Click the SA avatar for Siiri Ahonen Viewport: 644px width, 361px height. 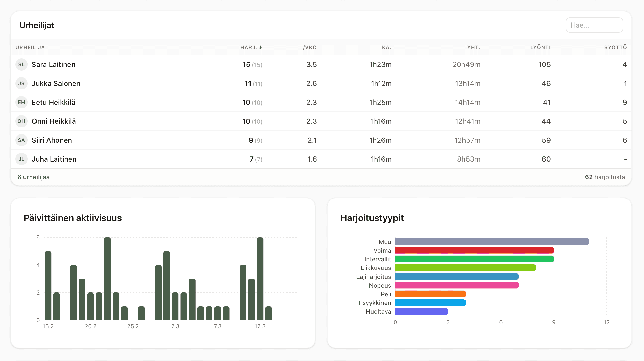pyautogui.click(x=21, y=140)
